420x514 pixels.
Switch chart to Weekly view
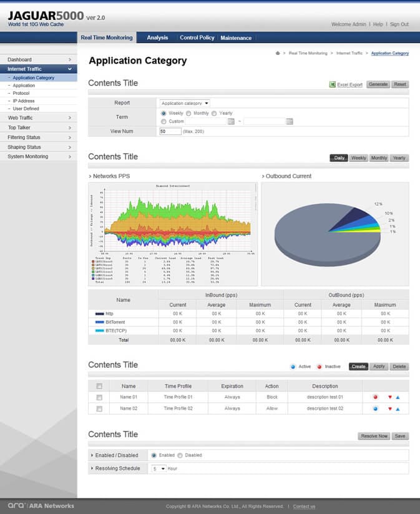pos(359,158)
